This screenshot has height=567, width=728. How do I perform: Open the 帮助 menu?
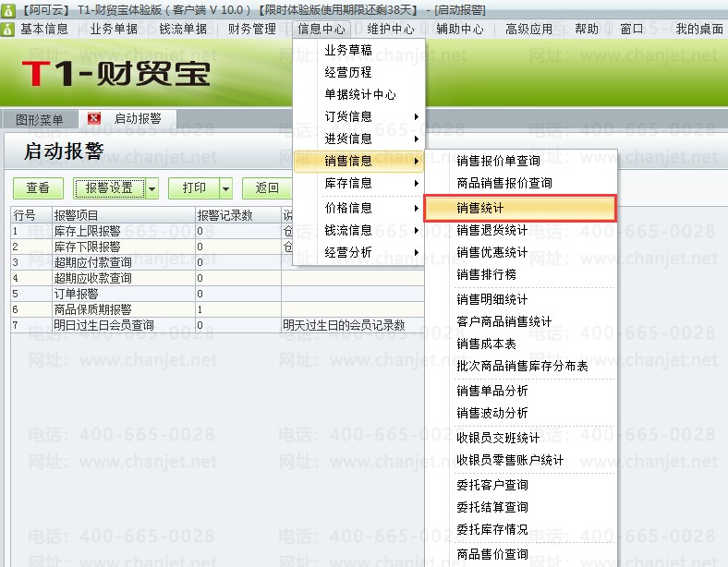pos(587,30)
